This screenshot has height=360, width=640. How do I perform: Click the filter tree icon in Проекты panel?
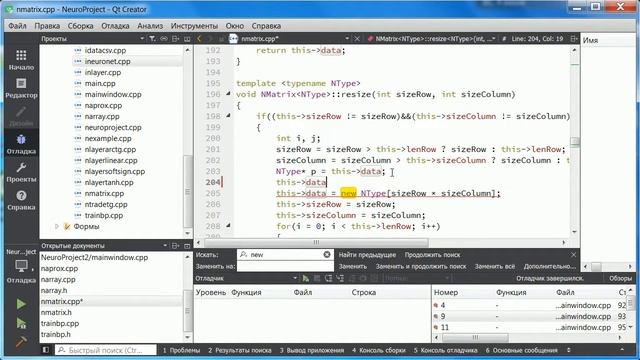pos(152,39)
